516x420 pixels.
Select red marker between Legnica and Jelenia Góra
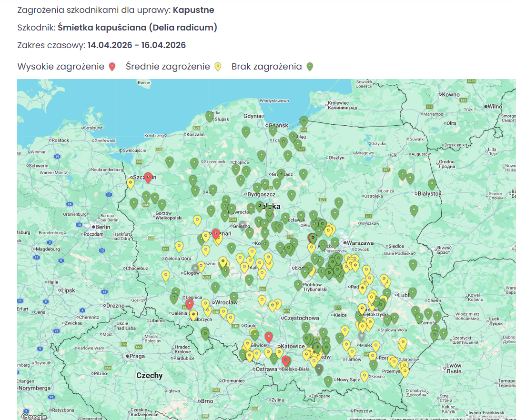[190, 304]
